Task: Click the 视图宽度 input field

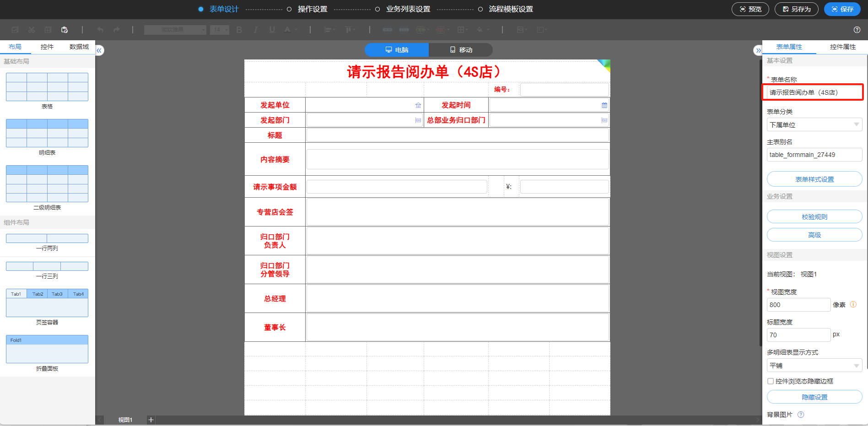Action: pos(798,305)
